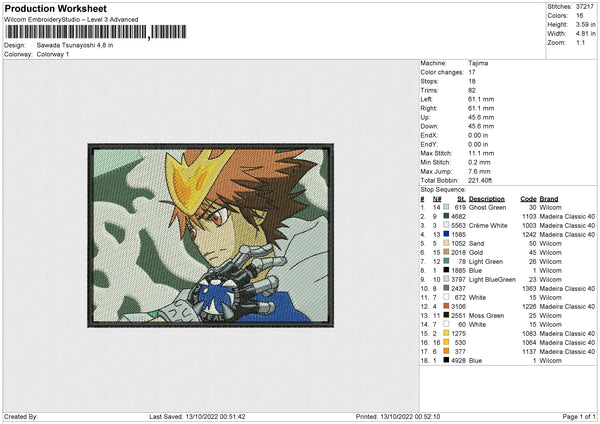Image resolution: width=600 pixels, height=424 pixels.
Task: Click the Ghost Green color swatch
Action: [x=446, y=207]
